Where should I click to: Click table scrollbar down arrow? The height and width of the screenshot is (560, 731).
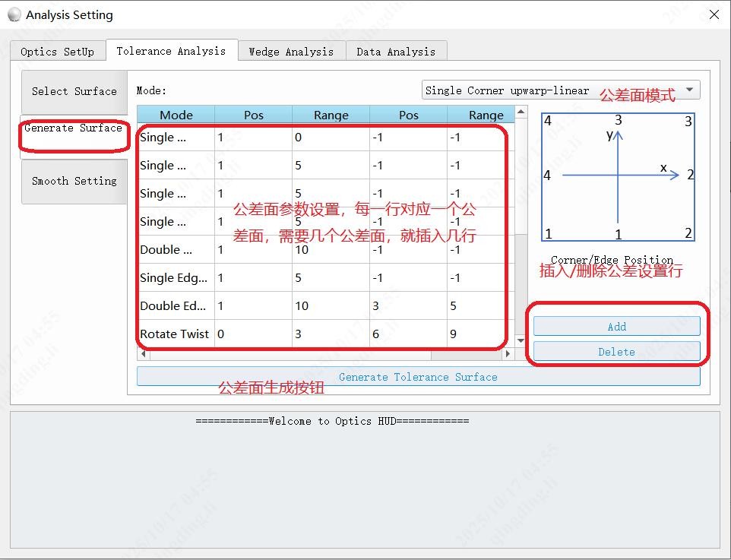pyautogui.click(x=521, y=341)
